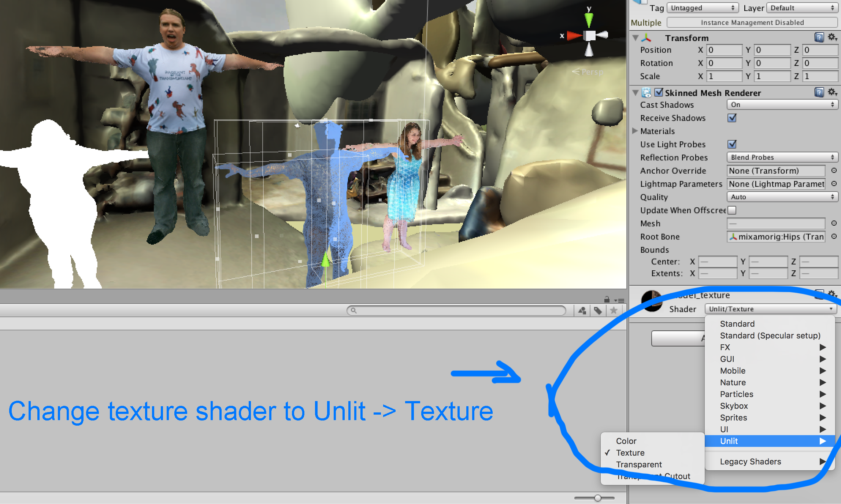Open the Project panel options menu icon
Screen dimensions: 841x504
click(619, 300)
